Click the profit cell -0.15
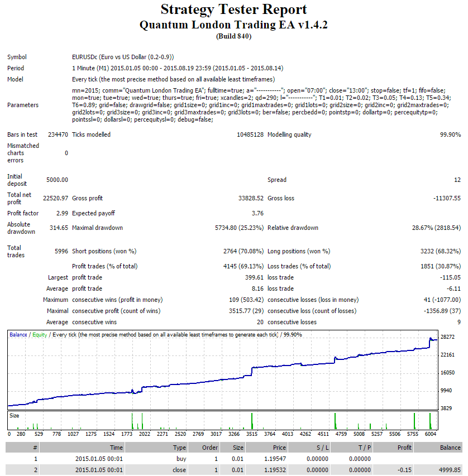The width and height of the screenshot is (468, 476). click(404, 470)
